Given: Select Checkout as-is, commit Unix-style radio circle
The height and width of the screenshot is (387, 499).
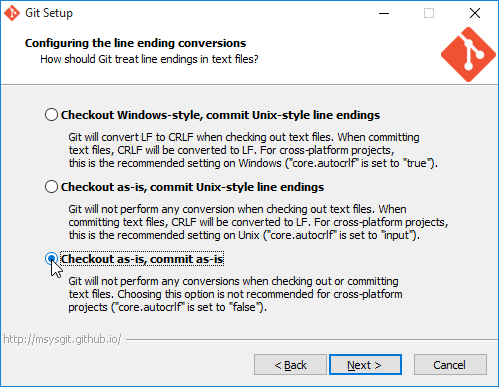Looking at the screenshot, I should click(x=51, y=187).
